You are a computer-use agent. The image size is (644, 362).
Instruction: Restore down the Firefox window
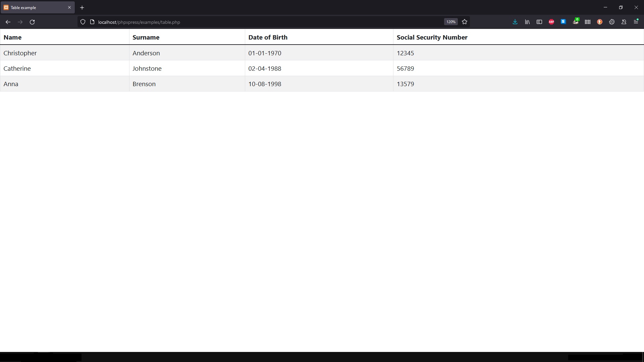coord(621,7)
